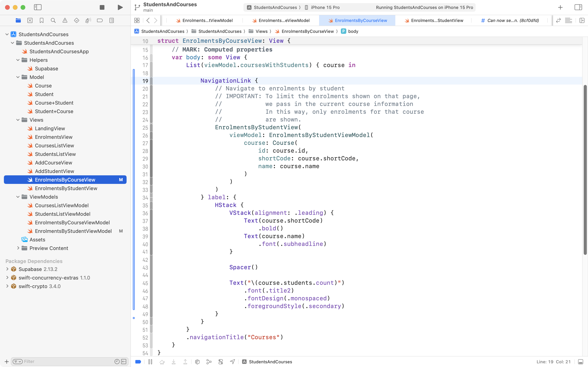Step over in the debug bar
588x367 pixels.
(x=162, y=362)
